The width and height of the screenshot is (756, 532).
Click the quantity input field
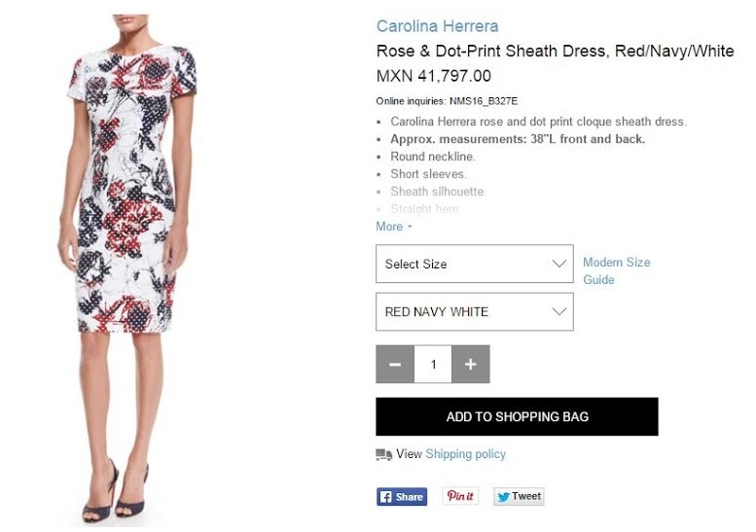433,365
